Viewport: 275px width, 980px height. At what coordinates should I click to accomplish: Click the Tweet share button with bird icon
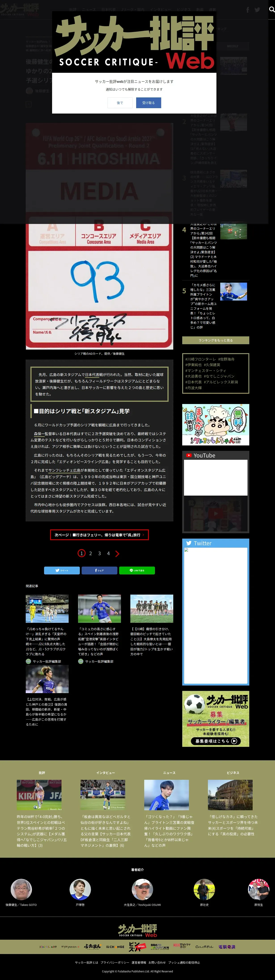pos(62,570)
